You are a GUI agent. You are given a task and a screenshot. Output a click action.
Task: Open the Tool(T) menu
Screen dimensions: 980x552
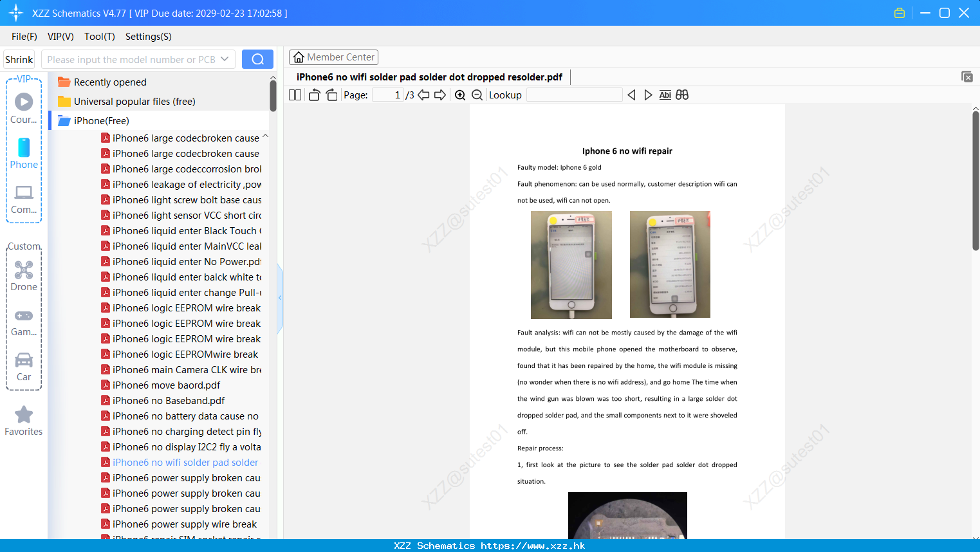point(100,37)
